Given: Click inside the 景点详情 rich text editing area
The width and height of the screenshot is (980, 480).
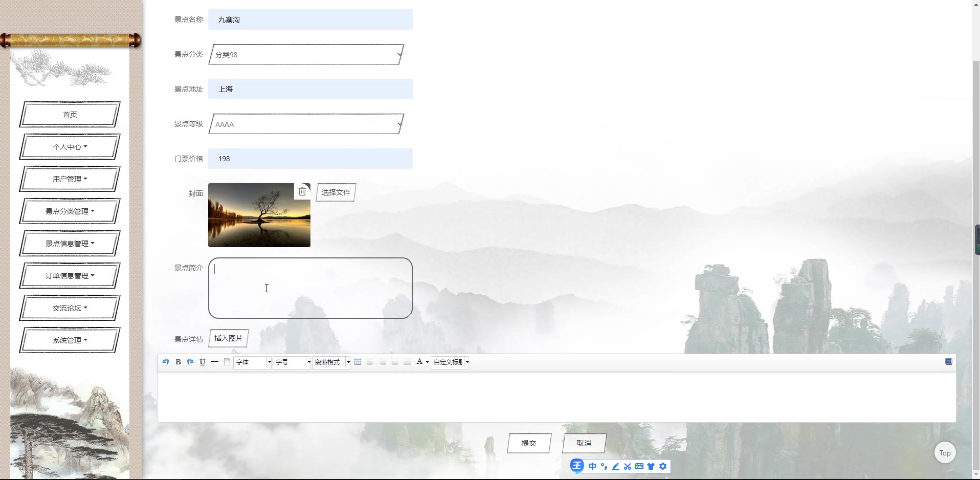Looking at the screenshot, I should tap(556, 397).
